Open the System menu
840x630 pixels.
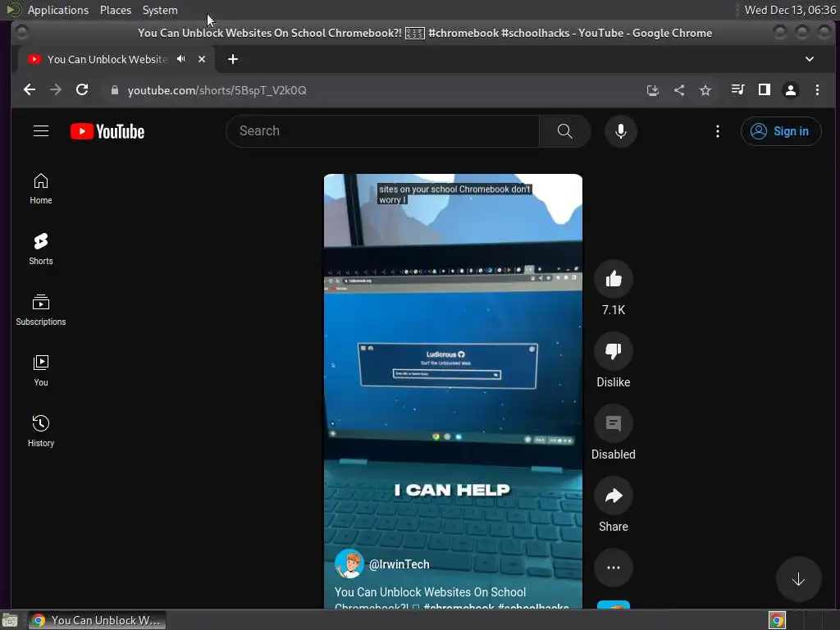click(160, 10)
